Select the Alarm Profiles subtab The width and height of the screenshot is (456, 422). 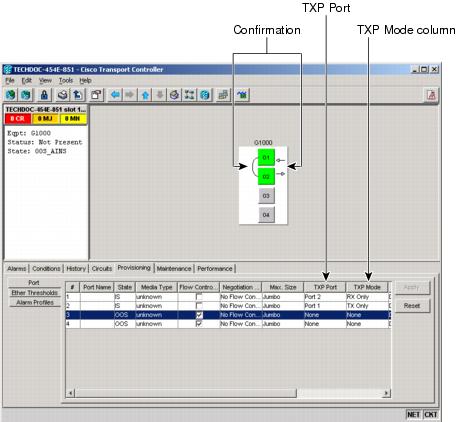click(35, 302)
